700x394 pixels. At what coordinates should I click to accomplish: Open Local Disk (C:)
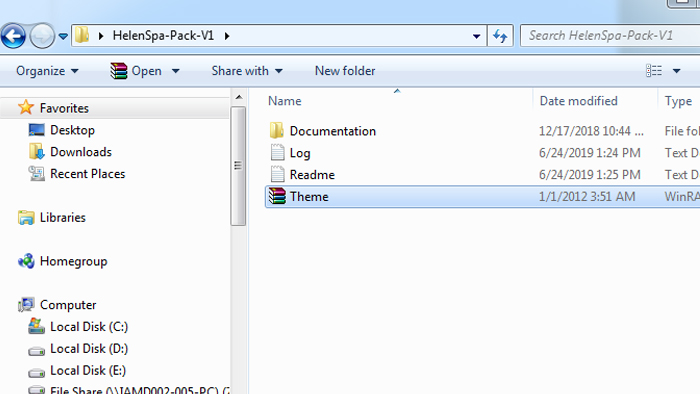click(x=89, y=327)
